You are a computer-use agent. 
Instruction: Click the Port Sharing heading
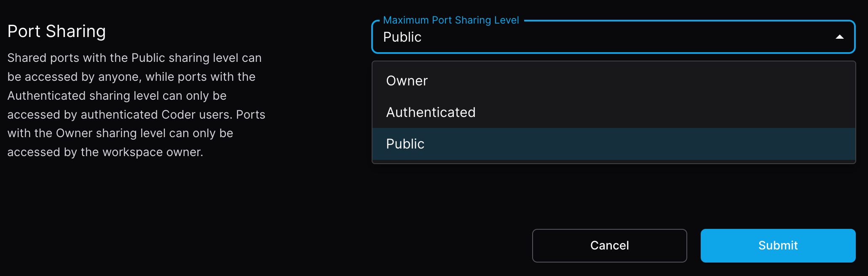pos(56,31)
